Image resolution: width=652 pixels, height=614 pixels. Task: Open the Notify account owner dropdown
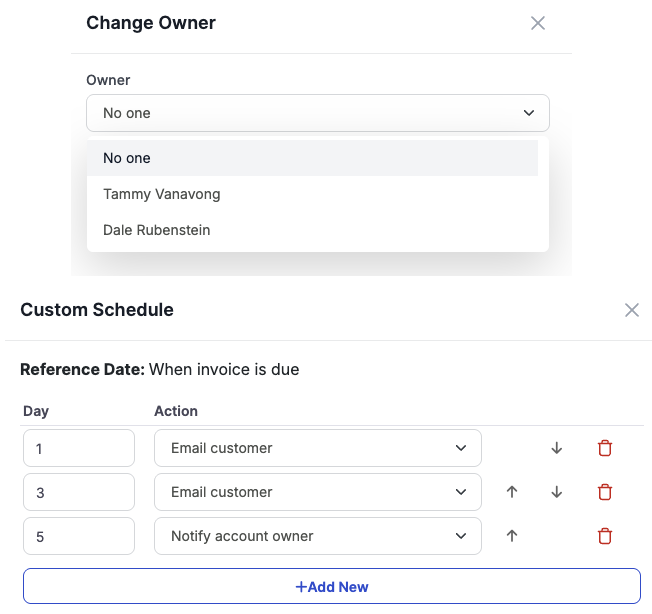(x=318, y=536)
